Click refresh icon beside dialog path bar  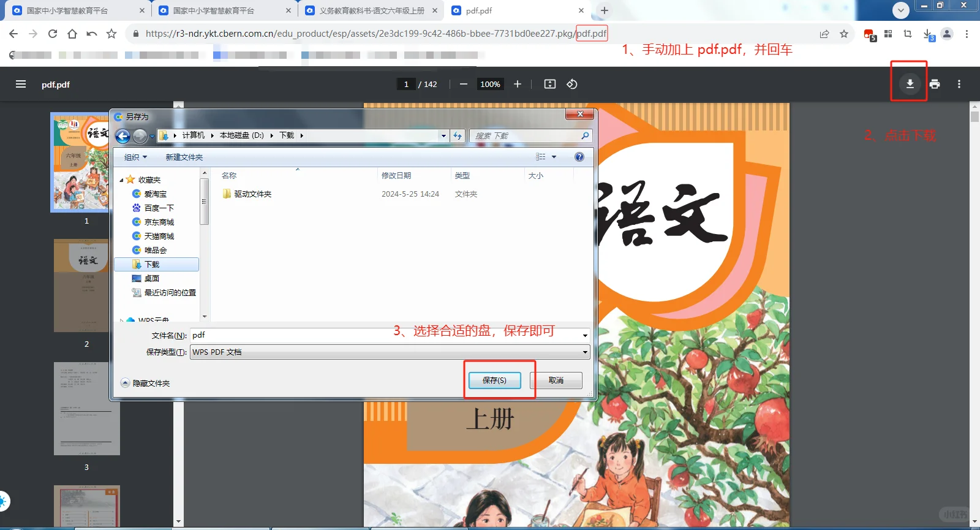(458, 135)
